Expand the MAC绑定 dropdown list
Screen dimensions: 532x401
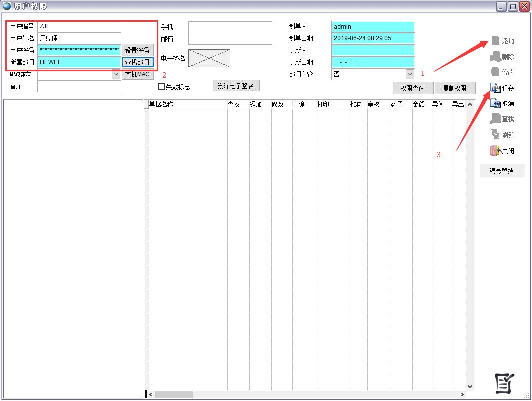(116, 74)
